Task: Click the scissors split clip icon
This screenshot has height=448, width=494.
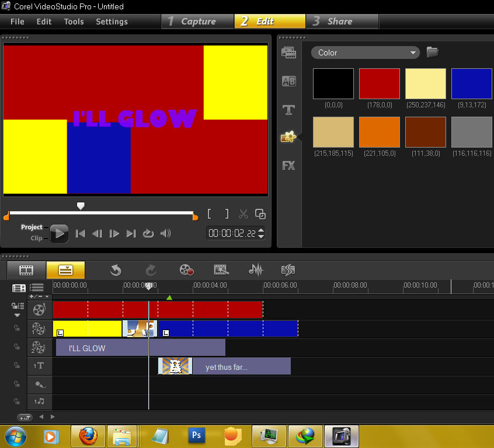Action: pos(243,214)
